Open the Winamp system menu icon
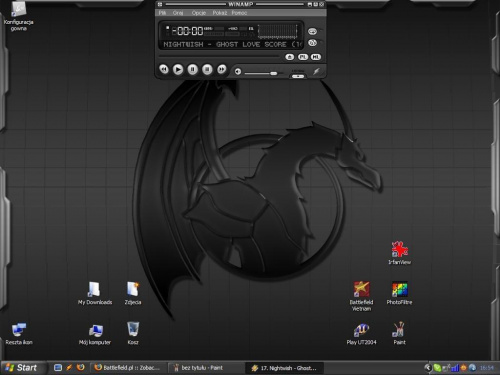The height and width of the screenshot is (375, 500). (x=160, y=4)
